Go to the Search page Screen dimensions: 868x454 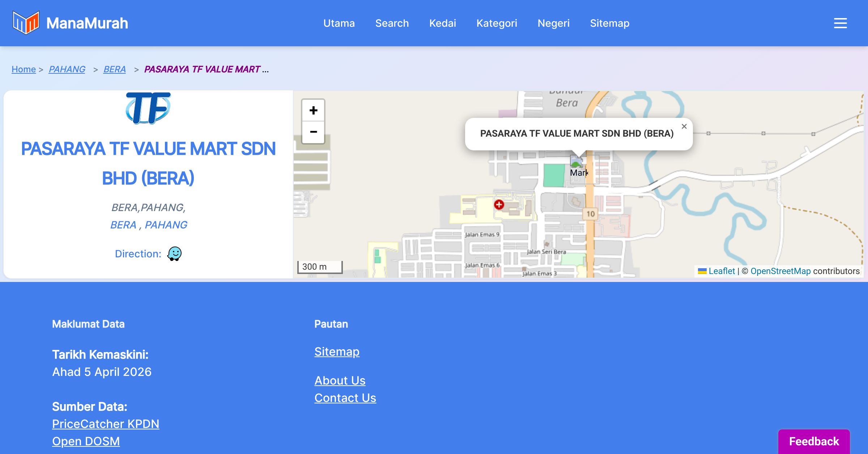(x=392, y=23)
